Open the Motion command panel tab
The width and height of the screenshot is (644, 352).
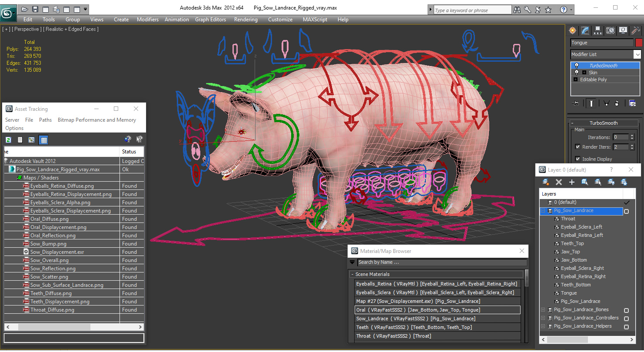611,30
